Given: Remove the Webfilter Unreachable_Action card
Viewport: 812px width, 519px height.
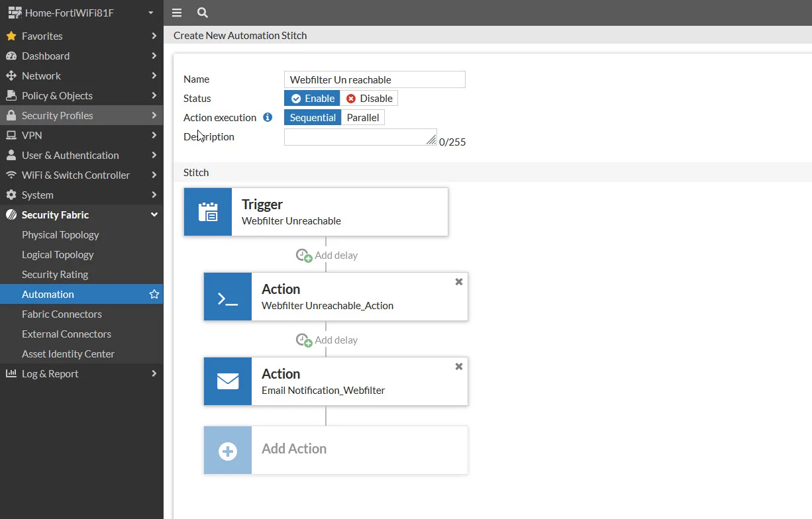Looking at the screenshot, I should click(x=459, y=281).
